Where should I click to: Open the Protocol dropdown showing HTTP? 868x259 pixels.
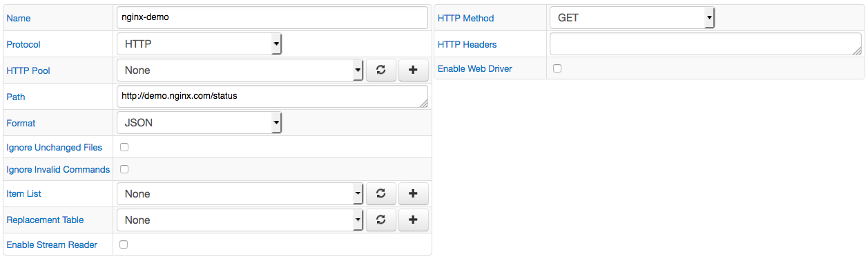tap(200, 44)
